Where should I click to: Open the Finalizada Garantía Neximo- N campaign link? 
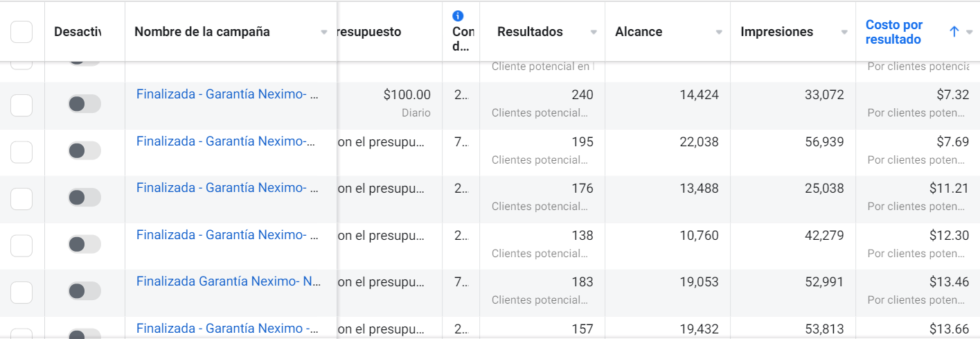coord(229,281)
